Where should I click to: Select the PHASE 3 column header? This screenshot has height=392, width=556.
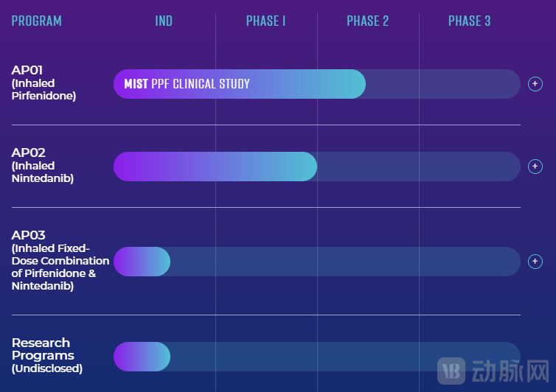click(x=470, y=21)
